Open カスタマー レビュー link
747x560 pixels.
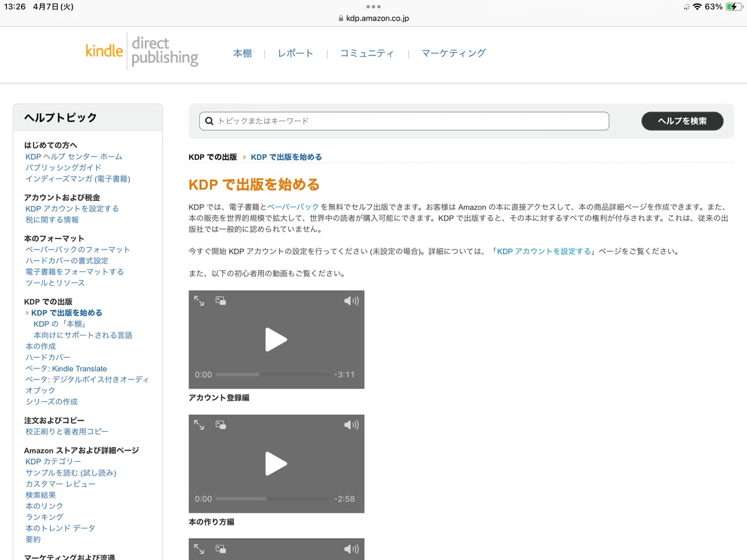click(60, 484)
